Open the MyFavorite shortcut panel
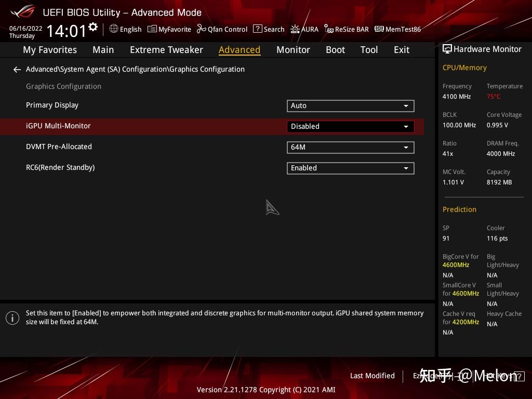Screen dimensions: 532x399 169,29
